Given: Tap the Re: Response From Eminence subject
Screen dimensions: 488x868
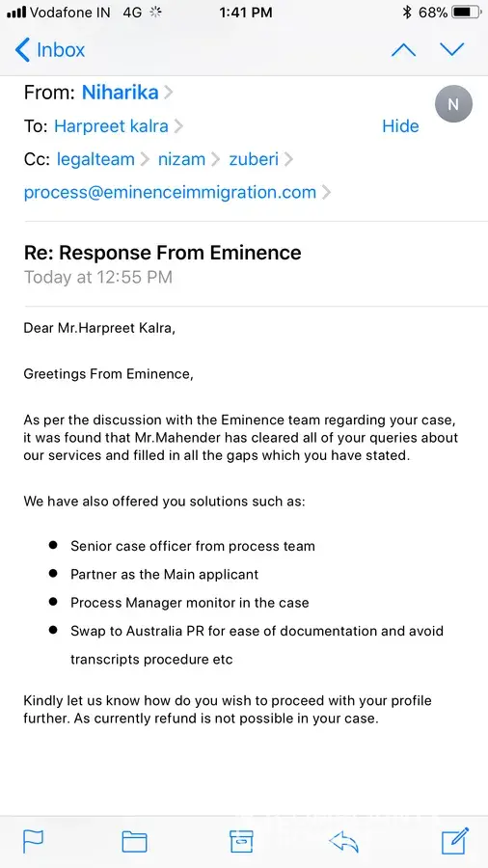Looking at the screenshot, I should (163, 253).
